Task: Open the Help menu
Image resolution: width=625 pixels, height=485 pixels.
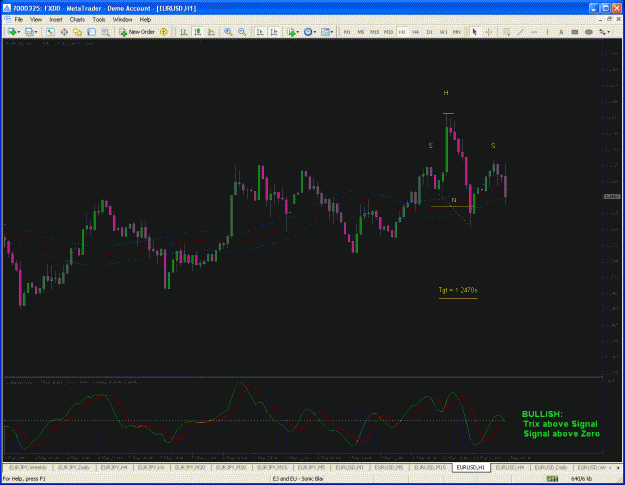Action: pos(145,20)
